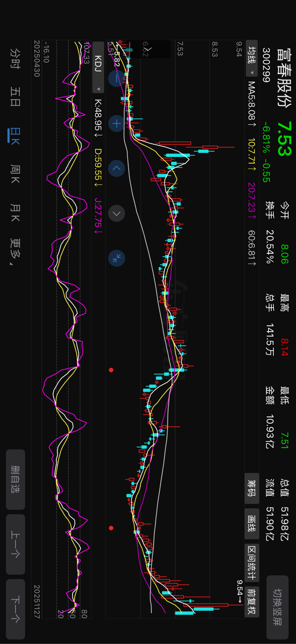Tap the K:48.95 indicator value
The image size is (296, 644).
pyautogui.click(x=99, y=118)
